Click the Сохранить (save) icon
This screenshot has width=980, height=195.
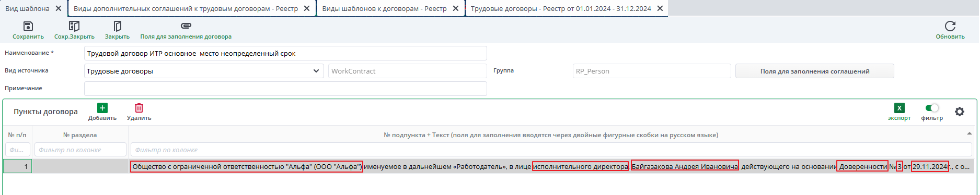pyautogui.click(x=28, y=26)
